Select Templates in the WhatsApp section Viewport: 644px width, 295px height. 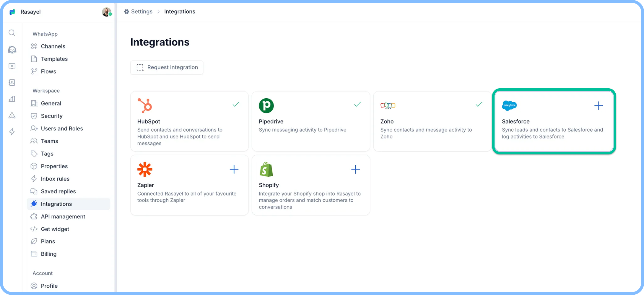coord(54,59)
